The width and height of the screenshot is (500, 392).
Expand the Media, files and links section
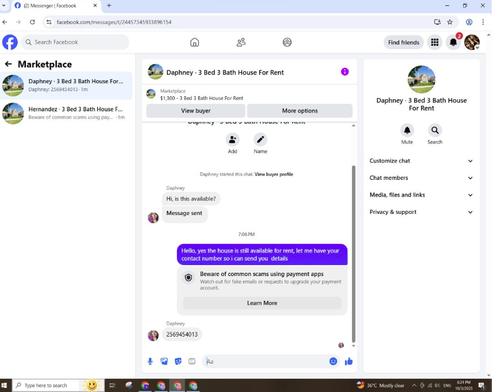pyautogui.click(x=421, y=195)
